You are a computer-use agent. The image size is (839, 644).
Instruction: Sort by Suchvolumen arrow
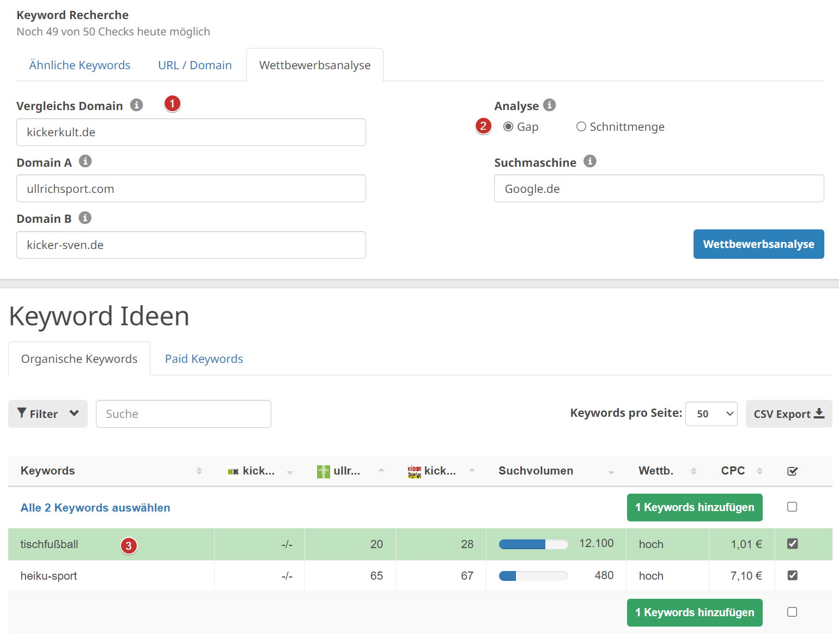click(x=611, y=472)
